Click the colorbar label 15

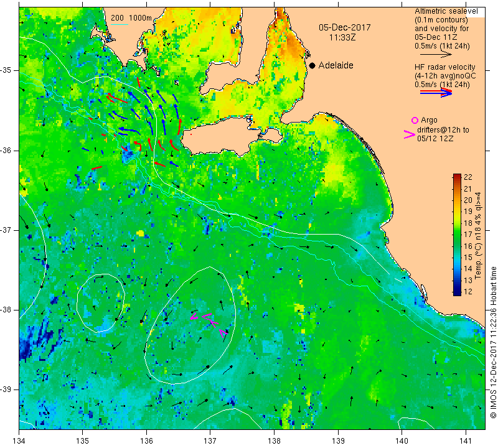click(x=468, y=257)
